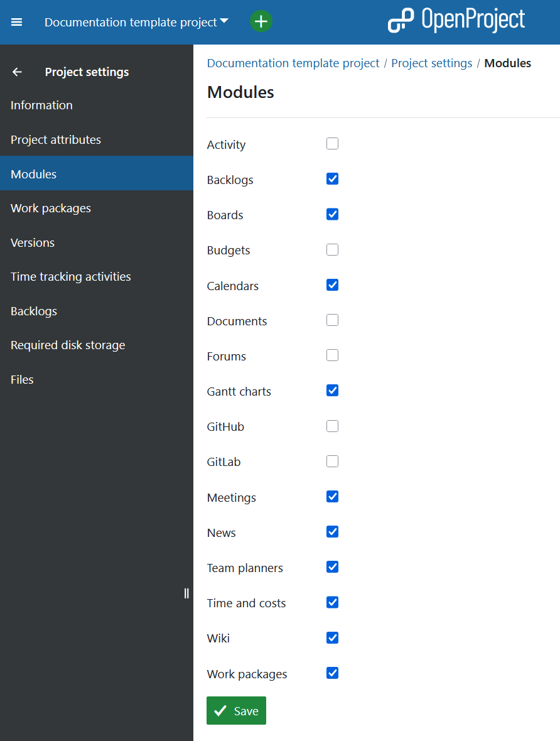Open the Documentation template project dropdown
The image size is (560, 741).
[x=137, y=22]
